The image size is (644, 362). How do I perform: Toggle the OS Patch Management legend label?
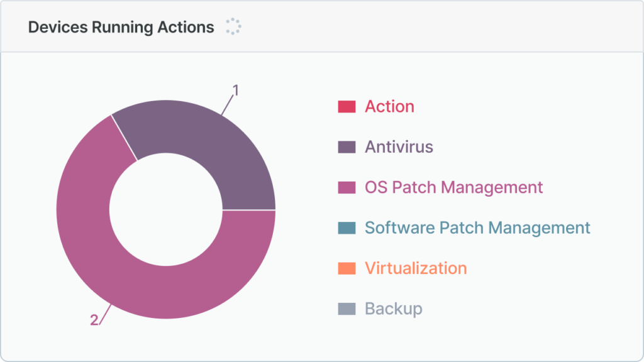click(x=453, y=187)
